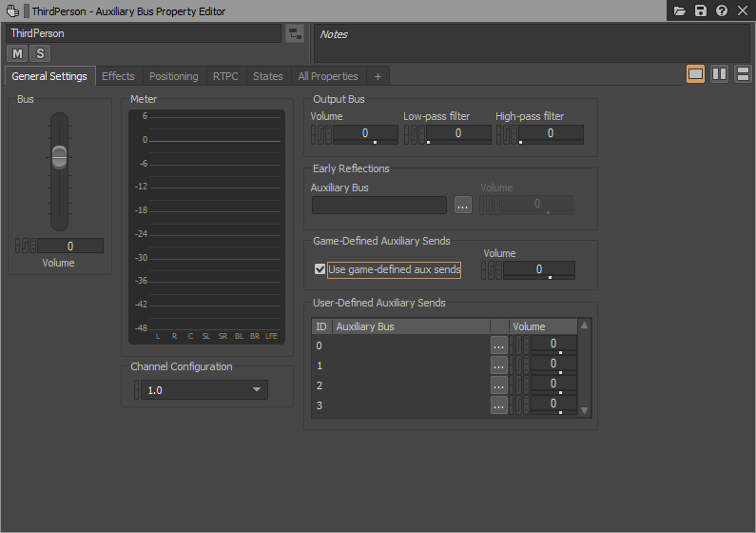Screen dimensions: 756x533
Task: Click the Volume column header in sends table
Action: (x=543, y=326)
